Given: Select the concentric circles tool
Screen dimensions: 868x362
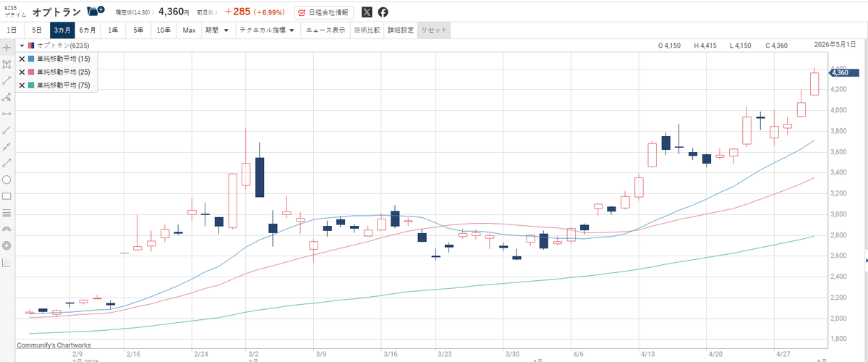Looking at the screenshot, I should point(7,245).
